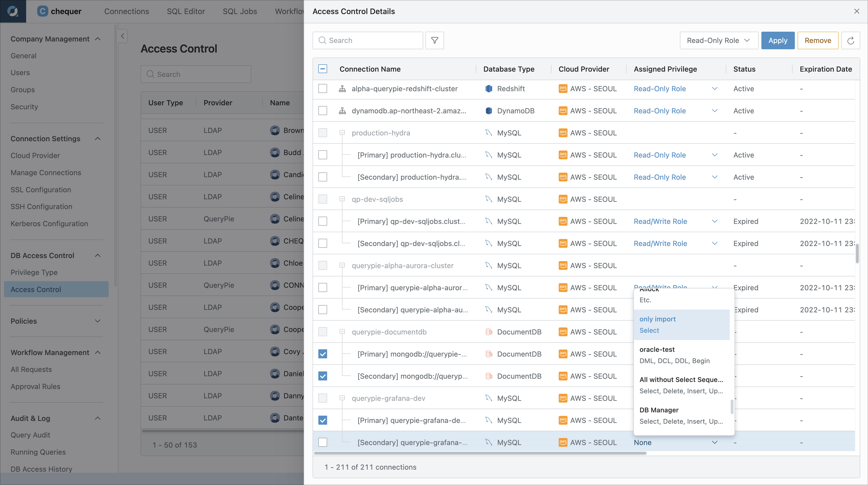Open the Connections top tab

(x=126, y=11)
